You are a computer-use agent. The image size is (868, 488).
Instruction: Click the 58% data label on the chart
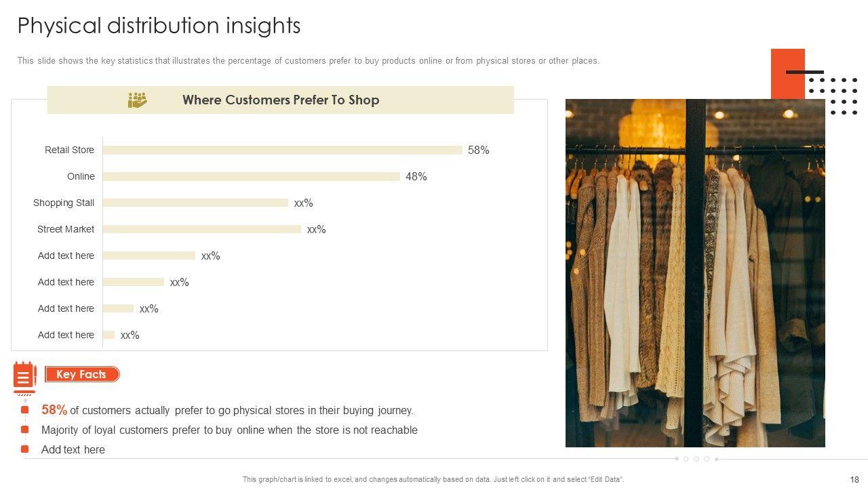(x=478, y=150)
